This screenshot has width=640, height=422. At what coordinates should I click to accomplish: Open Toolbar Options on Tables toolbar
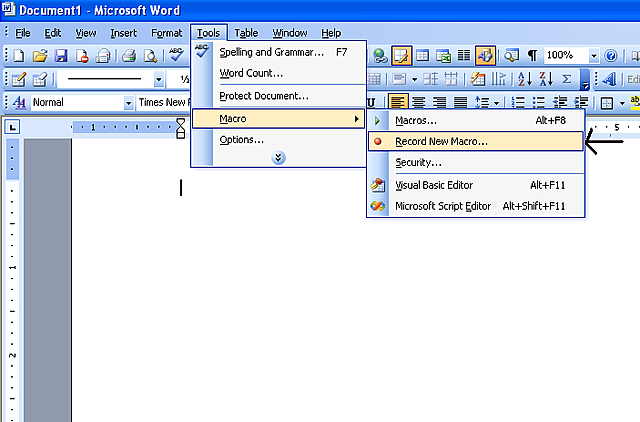[584, 79]
